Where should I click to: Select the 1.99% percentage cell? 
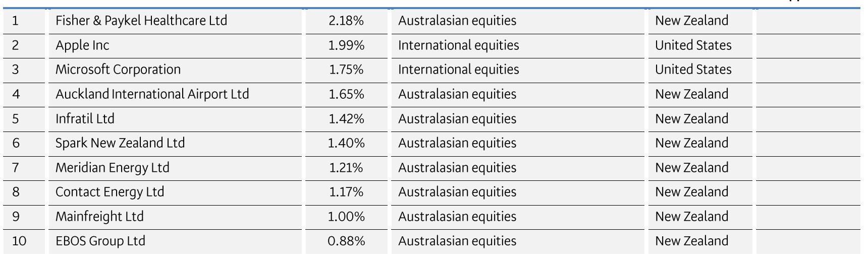[x=346, y=45]
